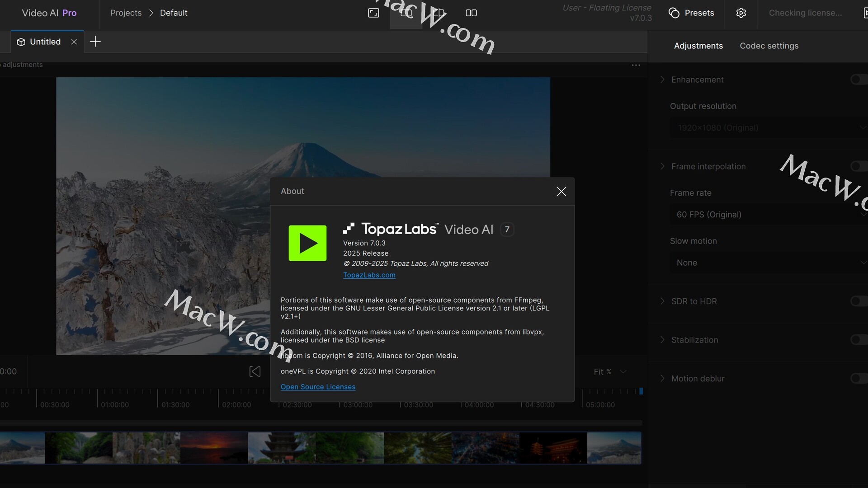868x488 pixels.
Task: Click the oneVPL copyright line
Action: (x=358, y=371)
